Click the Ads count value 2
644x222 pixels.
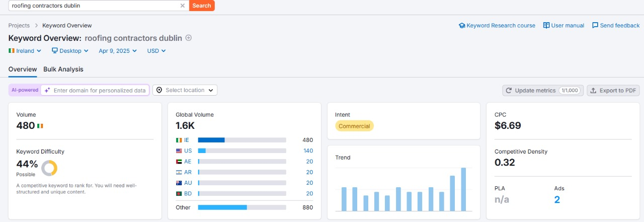pyautogui.click(x=557, y=200)
